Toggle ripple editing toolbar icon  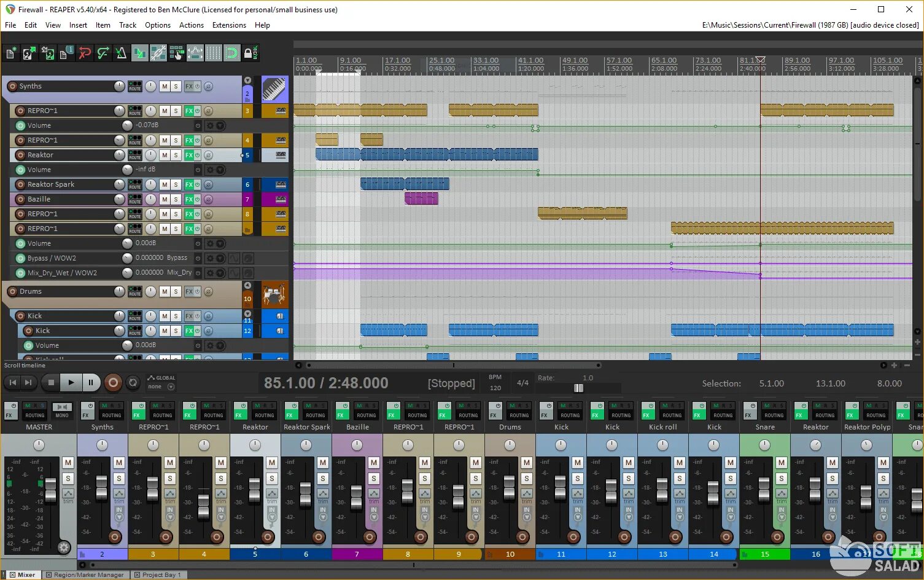coord(177,53)
